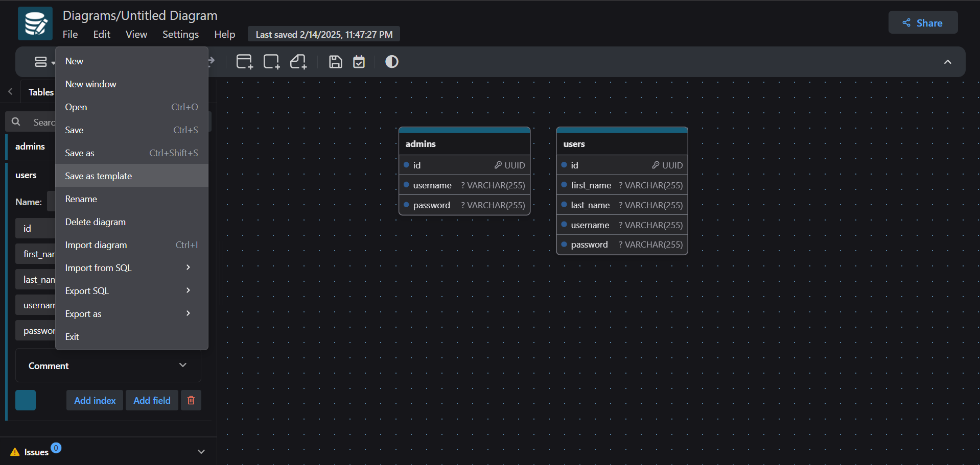The width and height of the screenshot is (980, 465).
Task: Open the to-do calendar check icon
Action: pyautogui.click(x=359, y=62)
